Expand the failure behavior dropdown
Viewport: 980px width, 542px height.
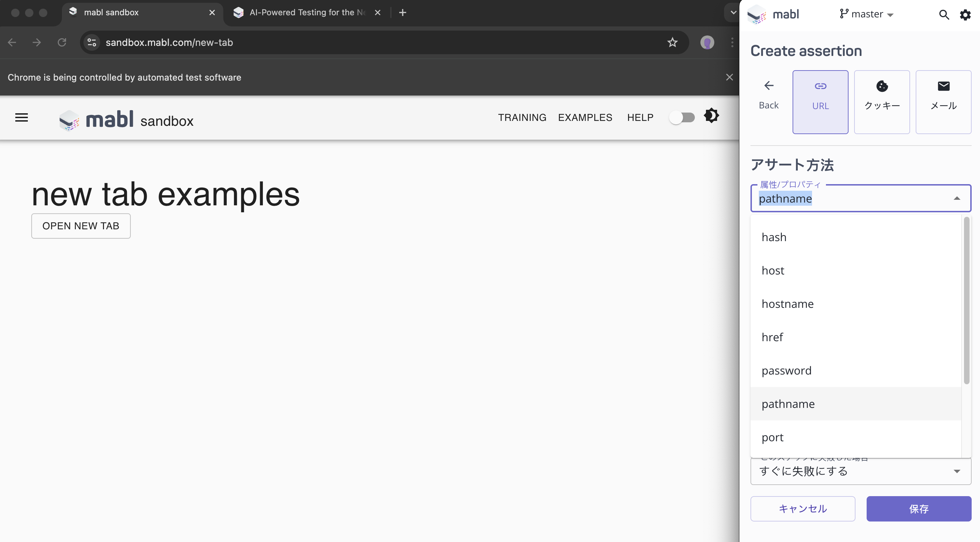point(957,471)
